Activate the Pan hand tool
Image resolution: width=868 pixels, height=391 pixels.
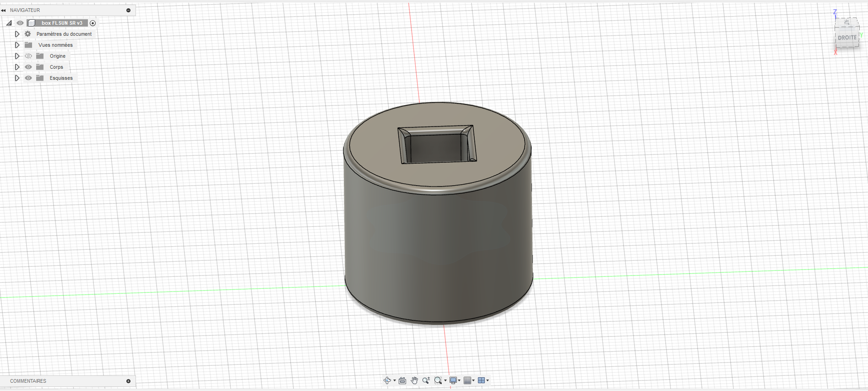pos(414,380)
